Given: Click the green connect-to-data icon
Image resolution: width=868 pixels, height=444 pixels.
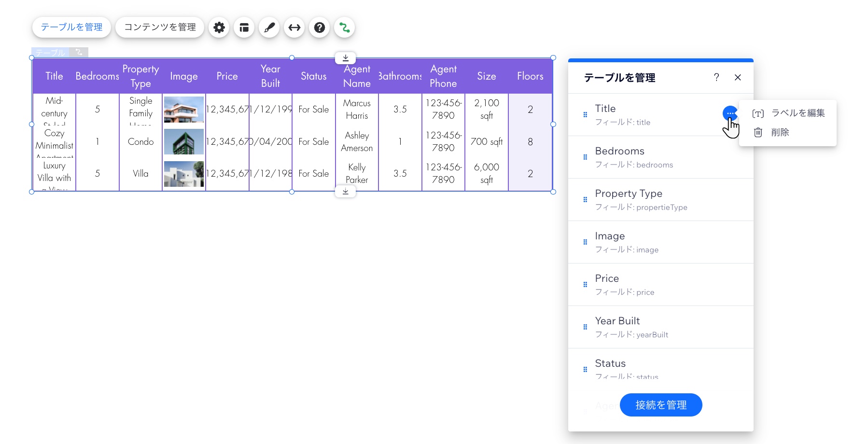Looking at the screenshot, I should click(x=345, y=28).
